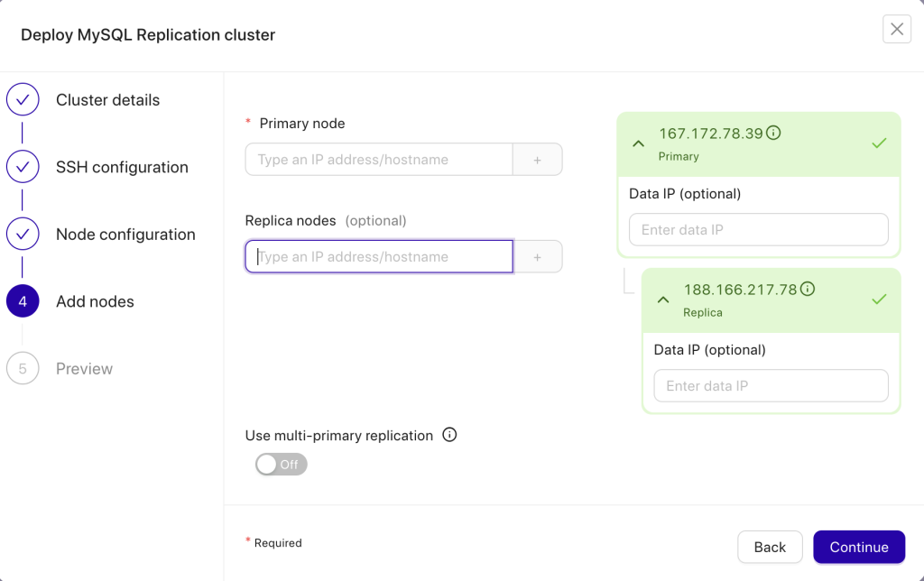Toggle multi-primary replication on
The width and height of the screenshot is (924, 581).
coord(281,464)
